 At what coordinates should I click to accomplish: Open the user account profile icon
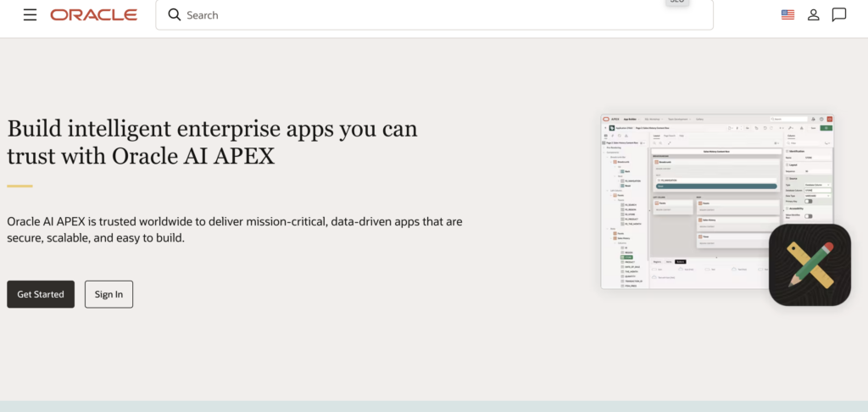(813, 14)
